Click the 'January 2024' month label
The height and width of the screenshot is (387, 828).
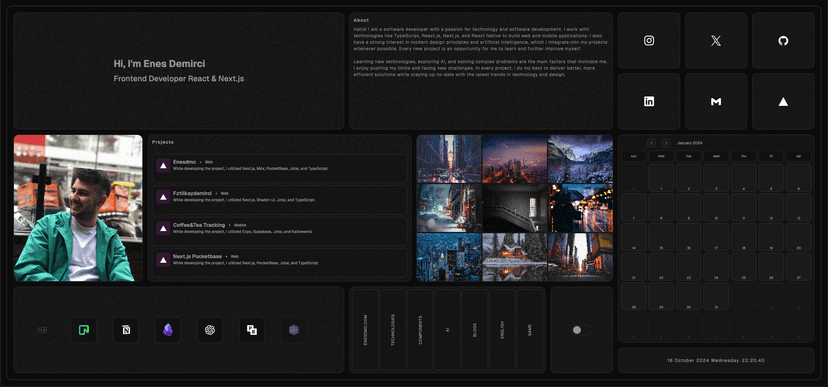(690, 143)
